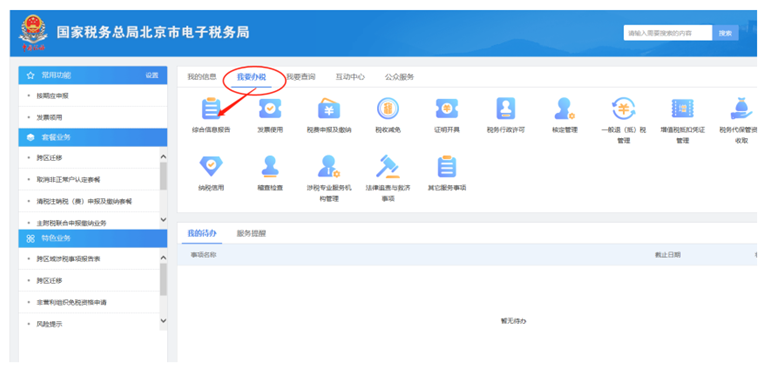Click the star icon beside 常用功能
Screen dimensions: 772x392
31,75
